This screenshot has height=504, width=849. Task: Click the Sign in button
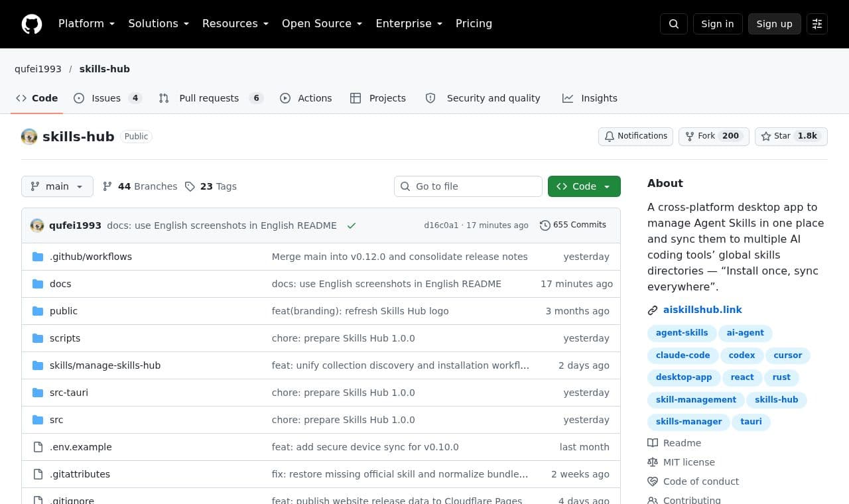pyautogui.click(x=718, y=24)
